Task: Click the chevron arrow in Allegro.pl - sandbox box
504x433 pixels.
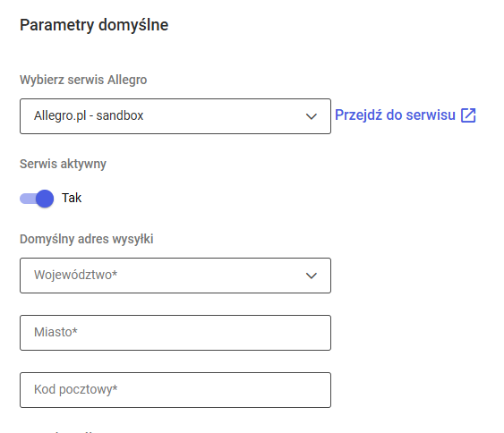Action: pyautogui.click(x=312, y=116)
